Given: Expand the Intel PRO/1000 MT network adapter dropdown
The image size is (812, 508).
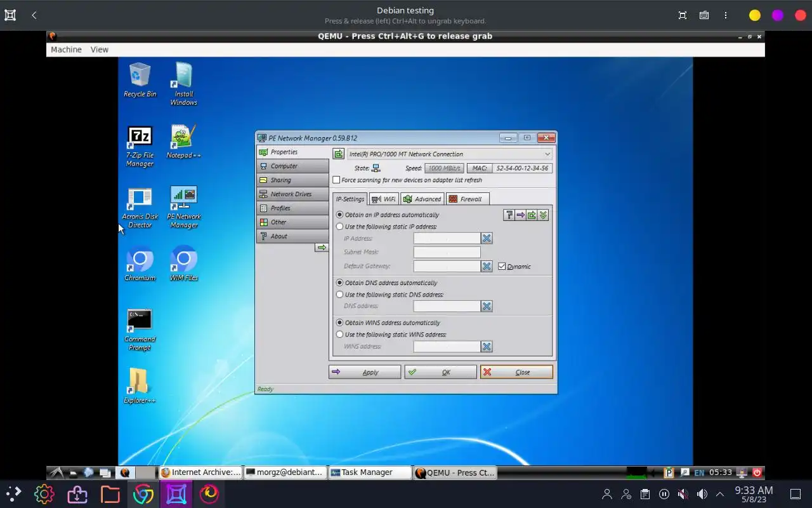Looking at the screenshot, I should coord(547,154).
